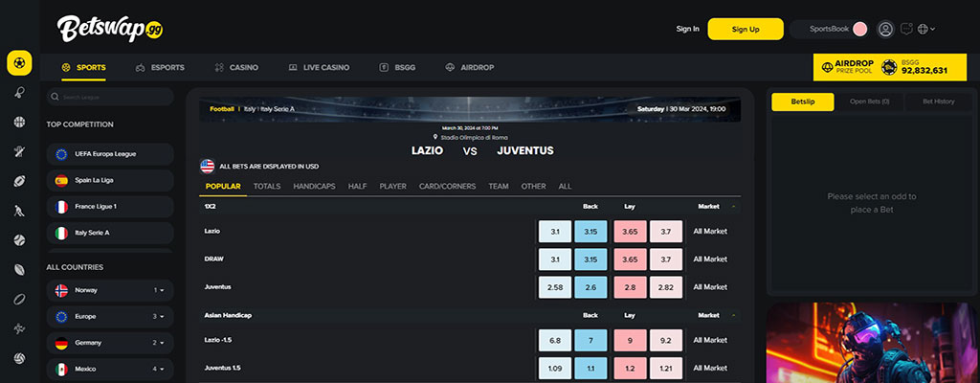
Task: Open the OTHER market tab
Action: pyautogui.click(x=534, y=187)
